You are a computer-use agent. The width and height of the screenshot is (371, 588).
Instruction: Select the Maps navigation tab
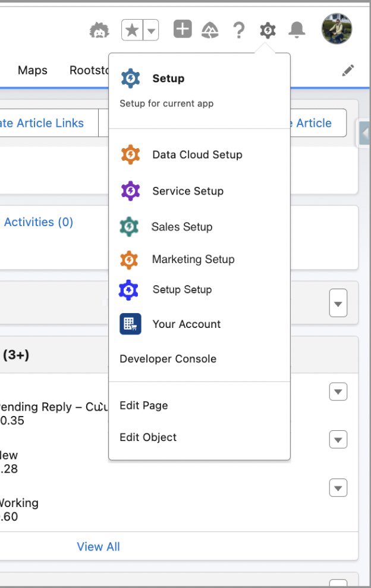click(x=33, y=70)
